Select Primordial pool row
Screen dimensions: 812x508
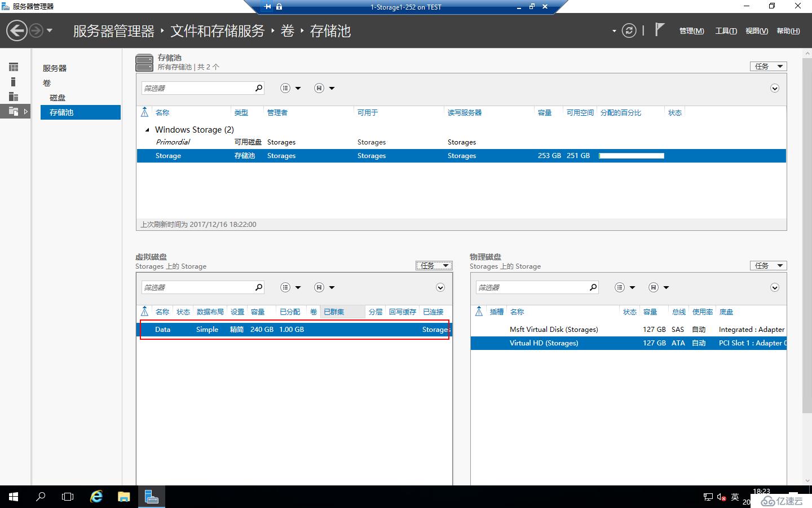tap(461, 142)
